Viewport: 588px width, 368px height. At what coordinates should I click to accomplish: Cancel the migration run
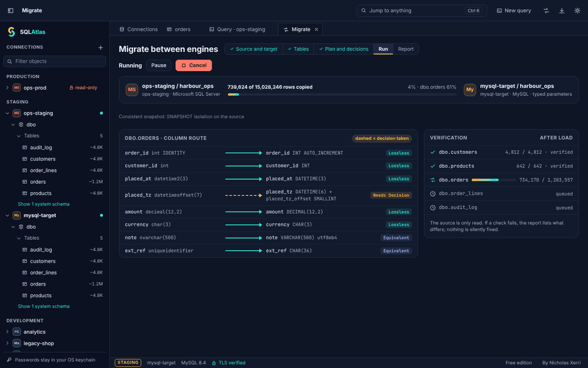point(193,65)
